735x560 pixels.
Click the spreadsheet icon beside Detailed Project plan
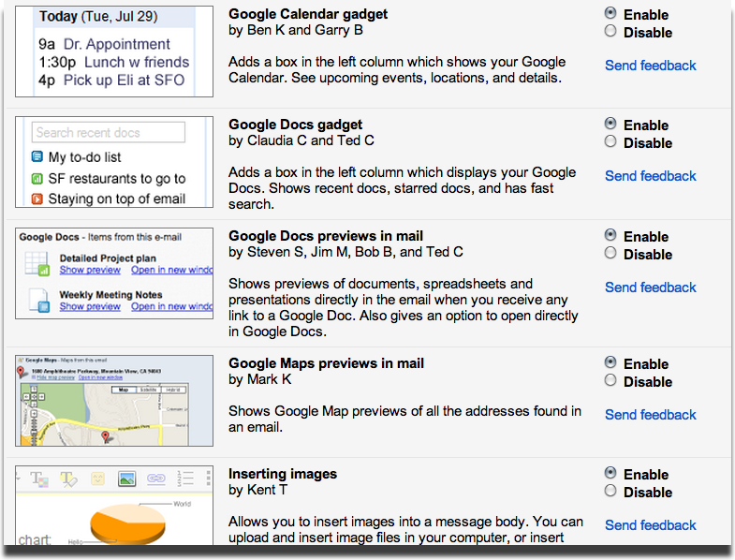[38, 263]
